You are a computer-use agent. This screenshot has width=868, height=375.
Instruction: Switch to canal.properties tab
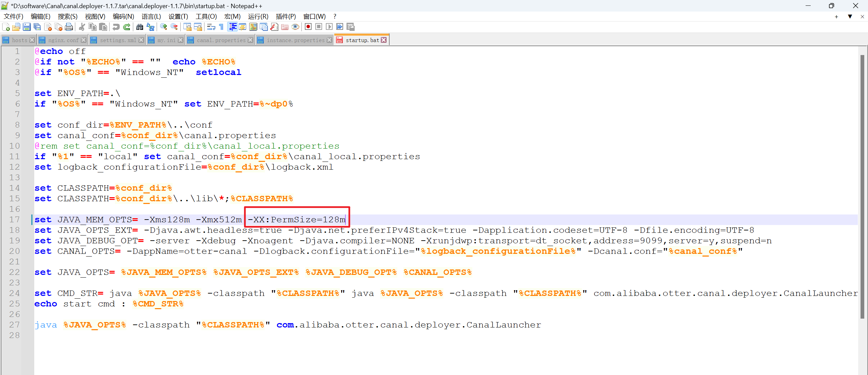[x=221, y=40]
